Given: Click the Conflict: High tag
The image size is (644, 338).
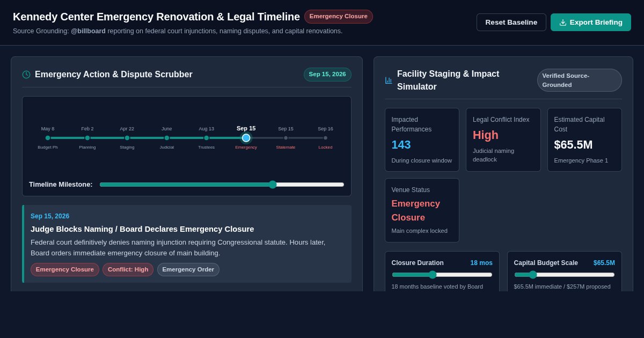Looking at the screenshot, I should click(x=128, y=269).
